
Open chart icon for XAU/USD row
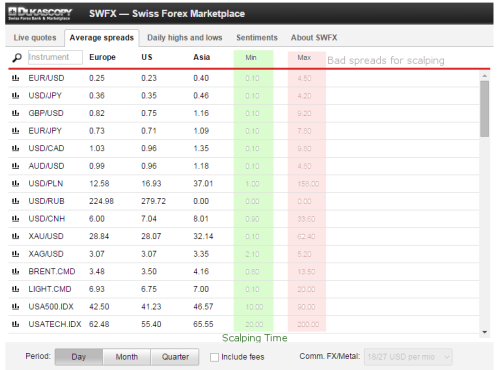[15, 236]
